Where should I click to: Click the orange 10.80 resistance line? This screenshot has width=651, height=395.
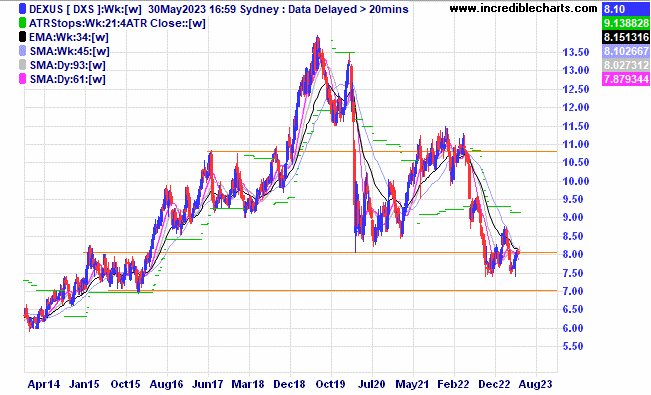[382, 152]
